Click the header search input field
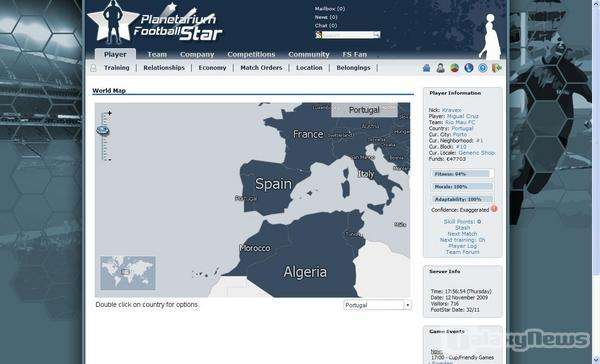The height and width of the screenshot is (364, 600). tap(347, 35)
